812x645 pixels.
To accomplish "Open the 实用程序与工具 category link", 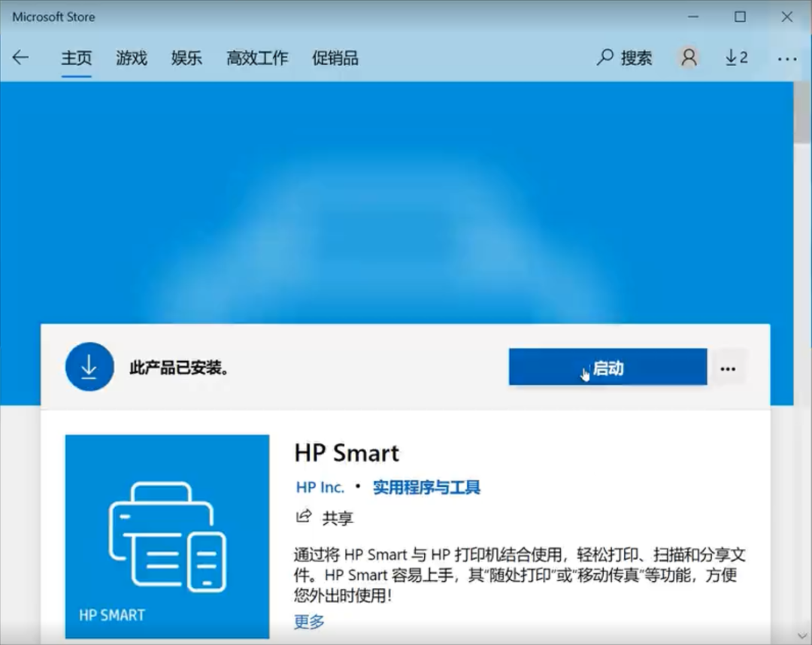I will tap(427, 487).
